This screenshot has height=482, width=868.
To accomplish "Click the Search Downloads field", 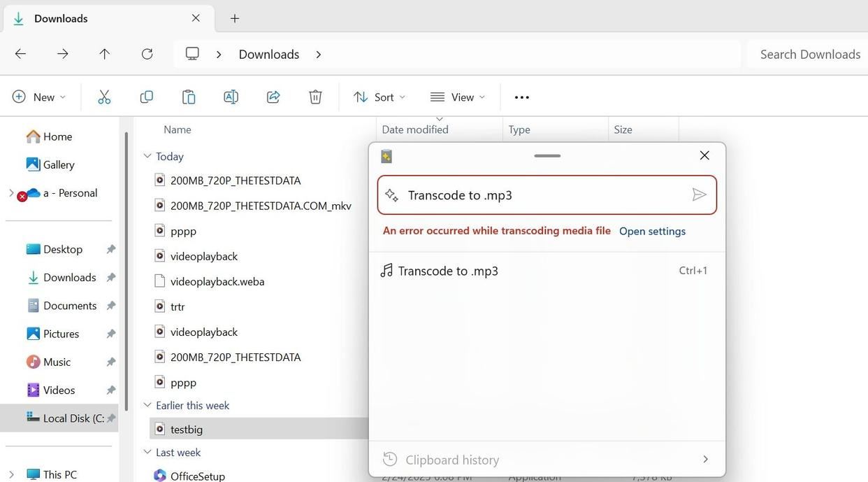I will tap(809, 54).
